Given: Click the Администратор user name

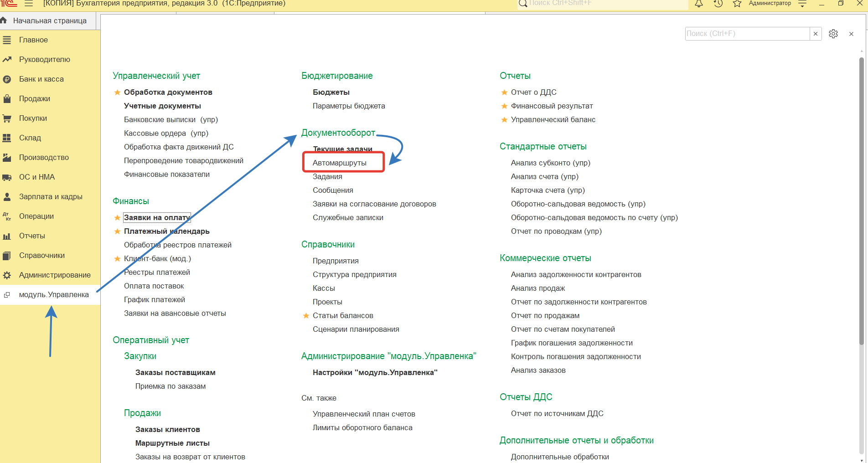Looking at the screenshot, I should (x=770, y=3).
